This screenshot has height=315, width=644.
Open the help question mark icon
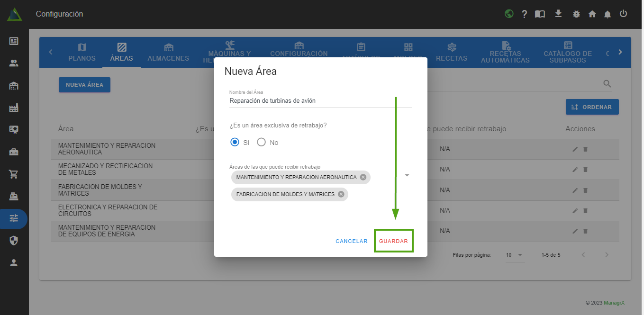[524, 14]
